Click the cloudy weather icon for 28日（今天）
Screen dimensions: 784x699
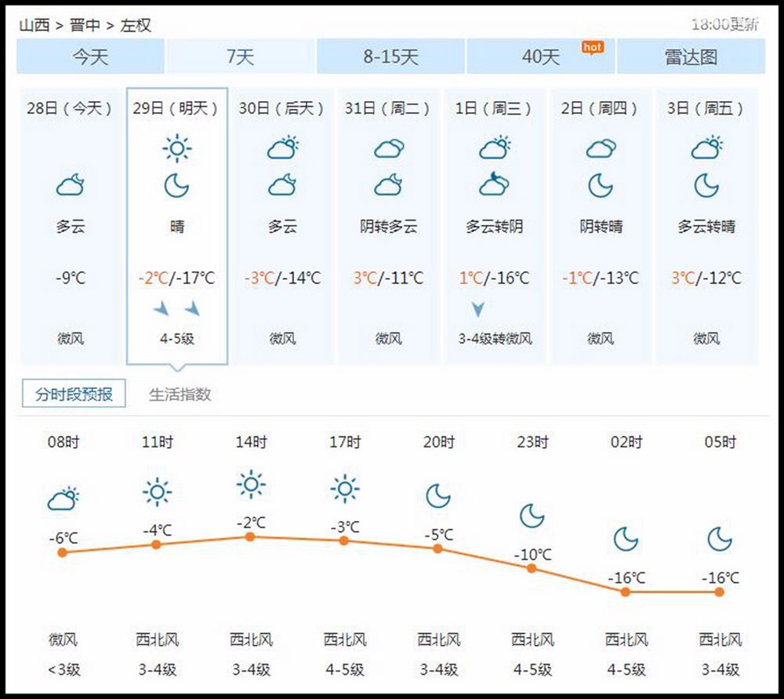click(68, 184)
